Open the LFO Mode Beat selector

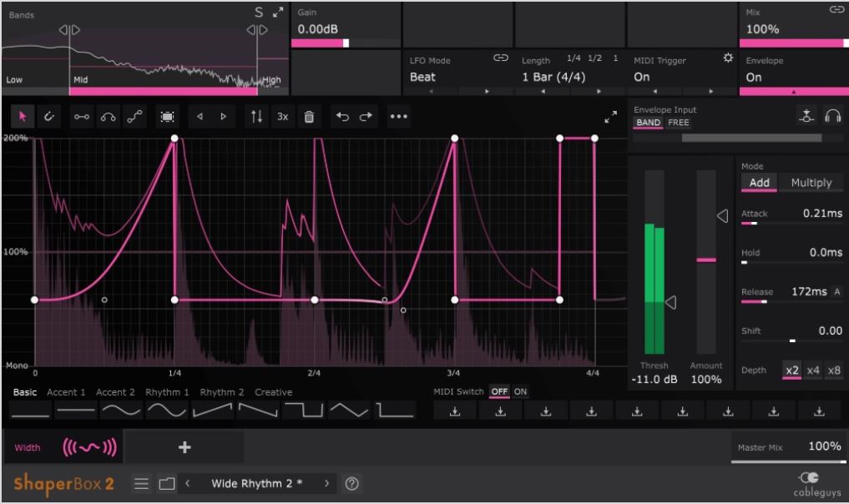422,76
